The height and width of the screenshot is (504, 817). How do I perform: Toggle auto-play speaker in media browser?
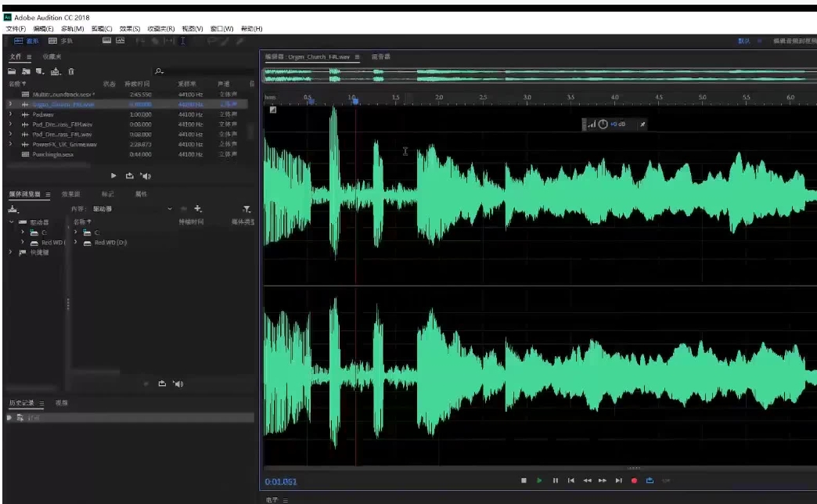tap(178, 384)
